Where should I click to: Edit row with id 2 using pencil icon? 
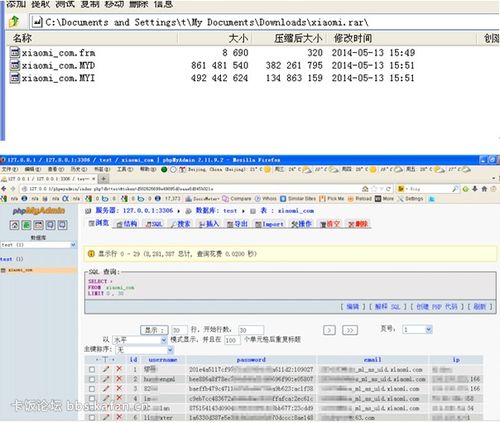pos(106,379)
